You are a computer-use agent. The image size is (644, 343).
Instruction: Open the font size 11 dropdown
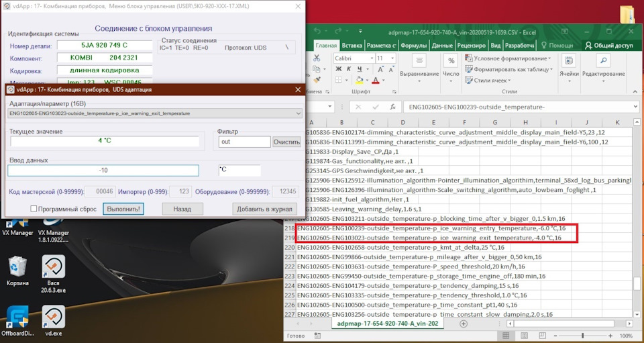tap(392, 58)
